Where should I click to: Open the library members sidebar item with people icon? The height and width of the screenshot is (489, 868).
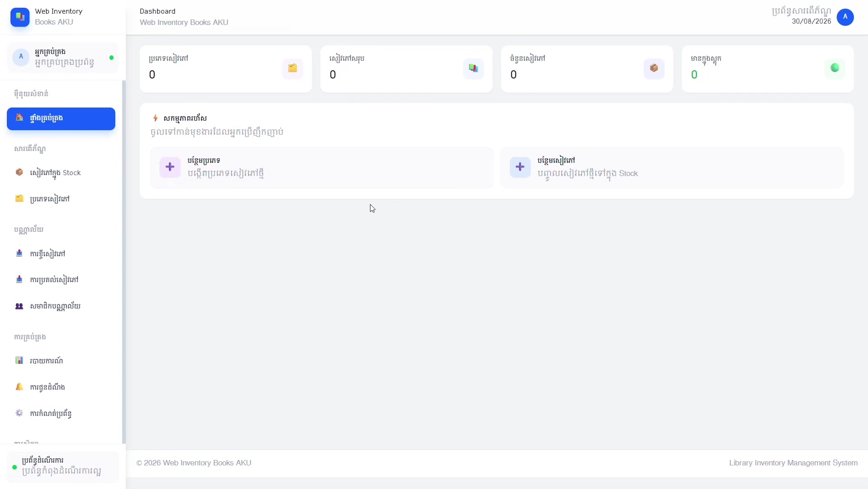61,306
